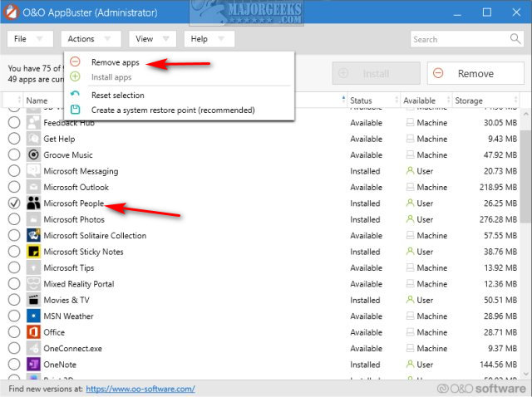532x397 pixels.
Task: Open the File dropdown menu
Action: 30,39
